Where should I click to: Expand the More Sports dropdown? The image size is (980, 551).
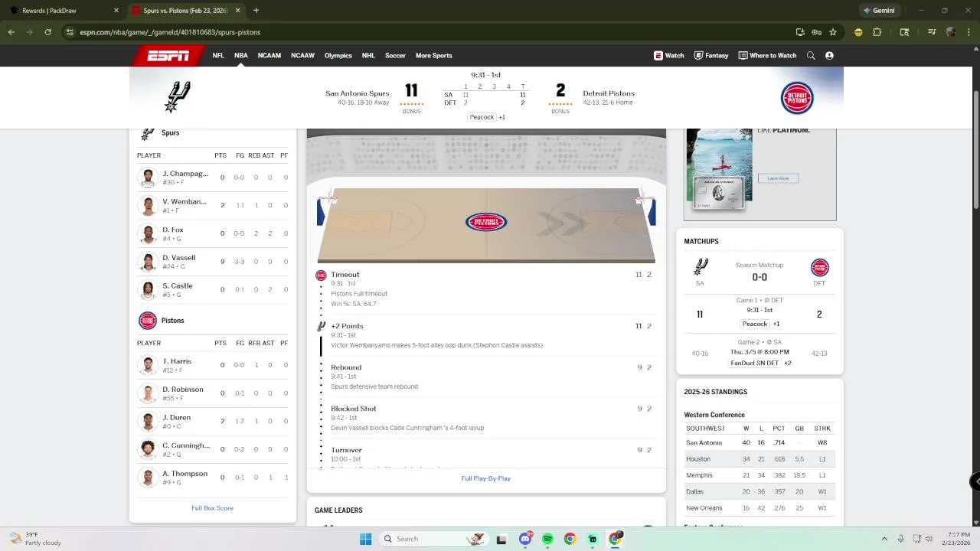434,56
